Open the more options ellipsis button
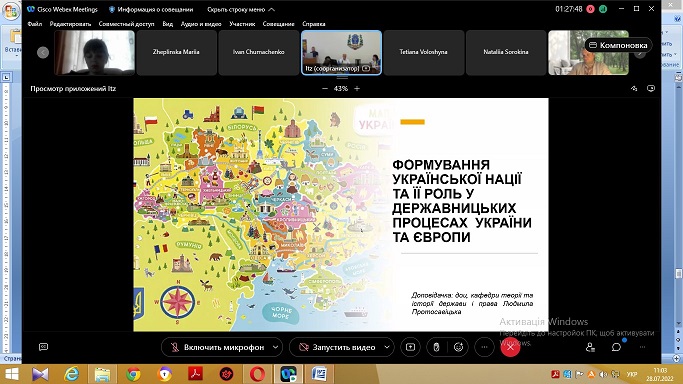 484,347
